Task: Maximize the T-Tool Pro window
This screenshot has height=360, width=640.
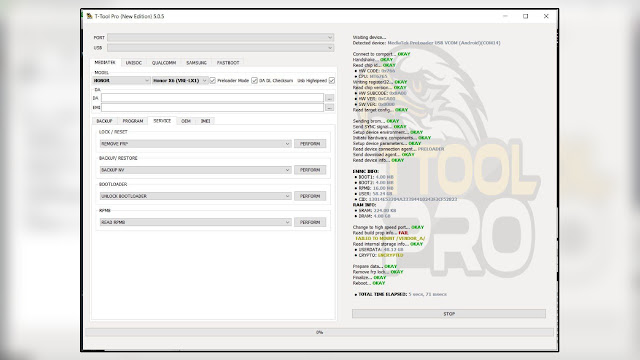Action: pyautogui.click(x=526, y=16)
